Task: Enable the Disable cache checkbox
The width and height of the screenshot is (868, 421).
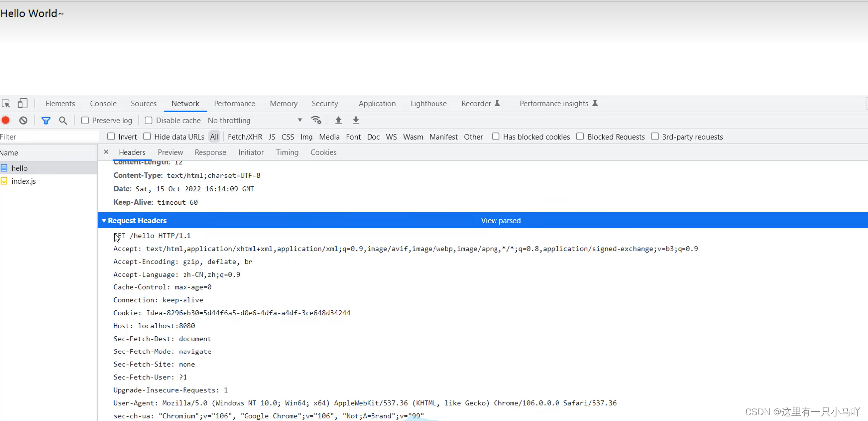Action: point(148,120)
